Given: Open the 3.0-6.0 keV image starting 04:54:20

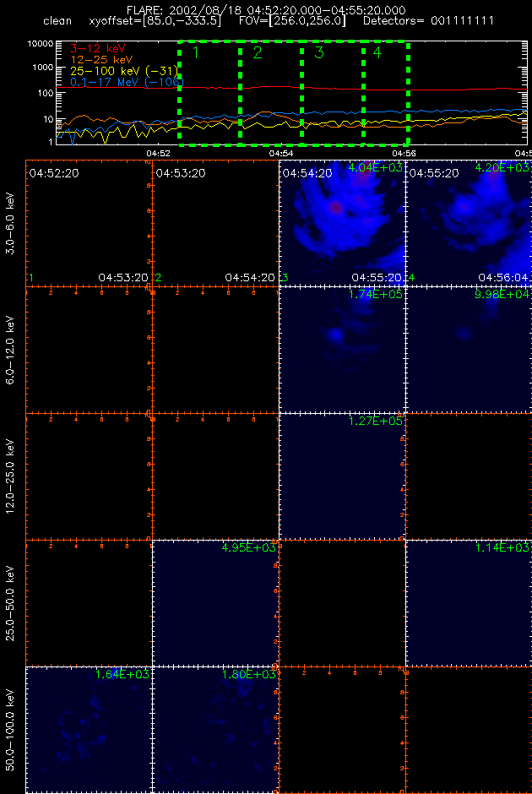Looking at the screenshot, I should 342,223.
